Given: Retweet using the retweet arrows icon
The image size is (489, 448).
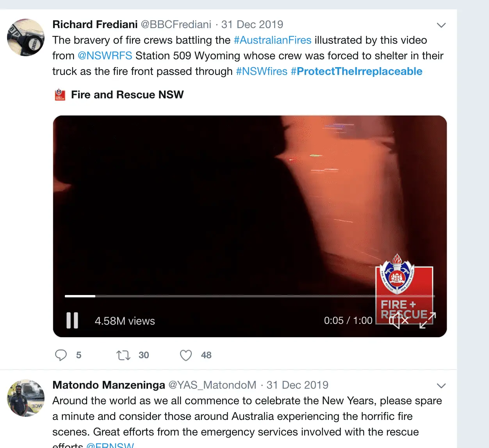Looking at the screenshot, I should pos(123,355).
